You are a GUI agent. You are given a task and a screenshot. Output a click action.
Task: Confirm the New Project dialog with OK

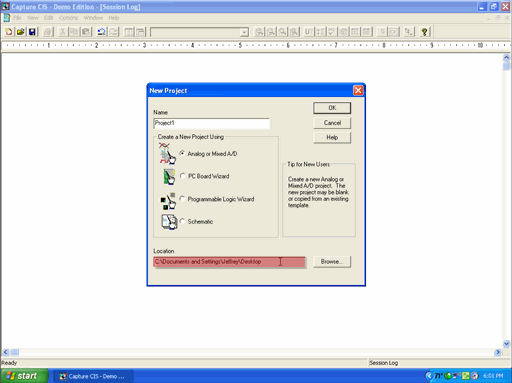pos(332,108)
